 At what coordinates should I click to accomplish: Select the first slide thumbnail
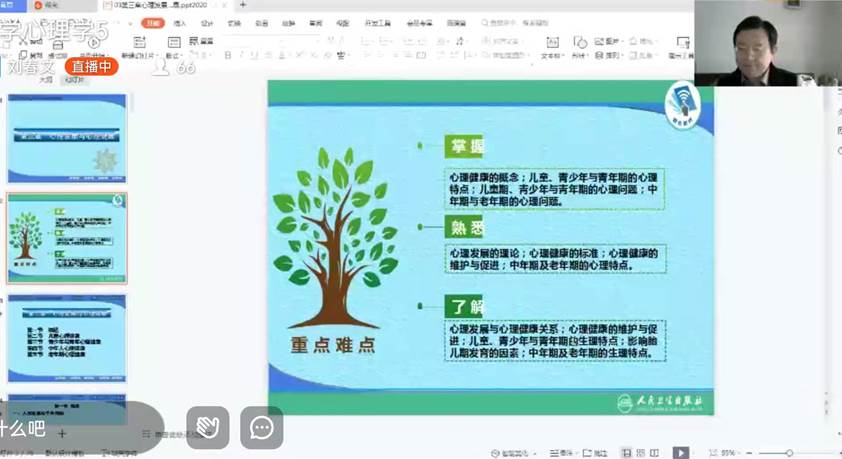(67, 138)
